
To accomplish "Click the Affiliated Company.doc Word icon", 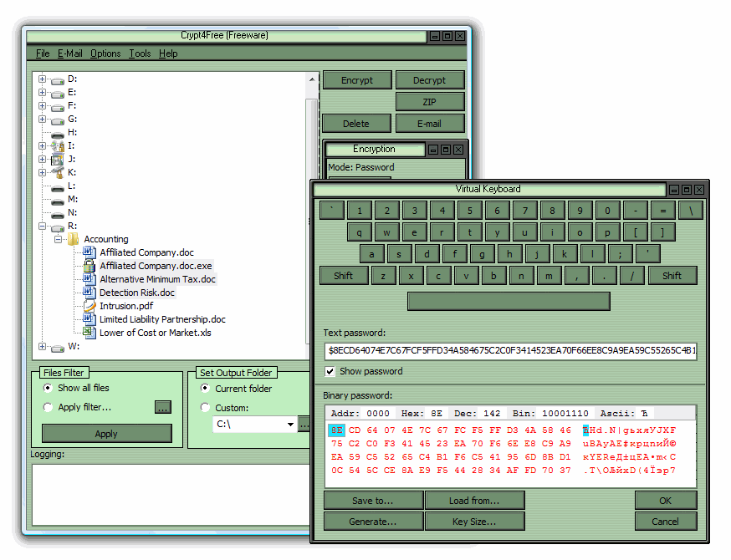I will click(x=89, y=252).
